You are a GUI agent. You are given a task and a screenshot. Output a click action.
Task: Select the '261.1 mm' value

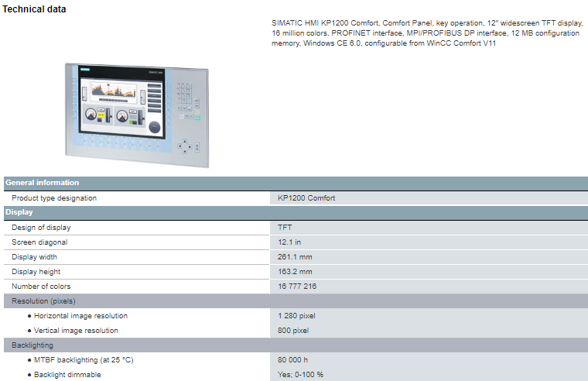click(x=295, y=257)
